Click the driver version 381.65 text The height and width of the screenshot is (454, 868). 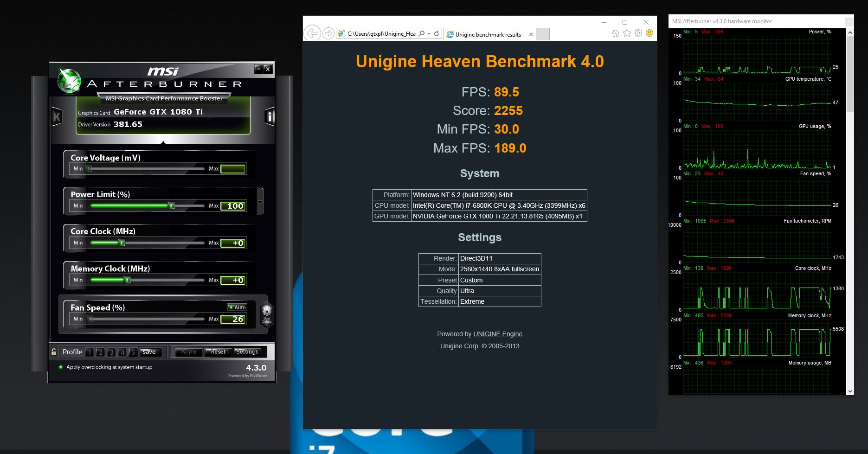(128, 124)
